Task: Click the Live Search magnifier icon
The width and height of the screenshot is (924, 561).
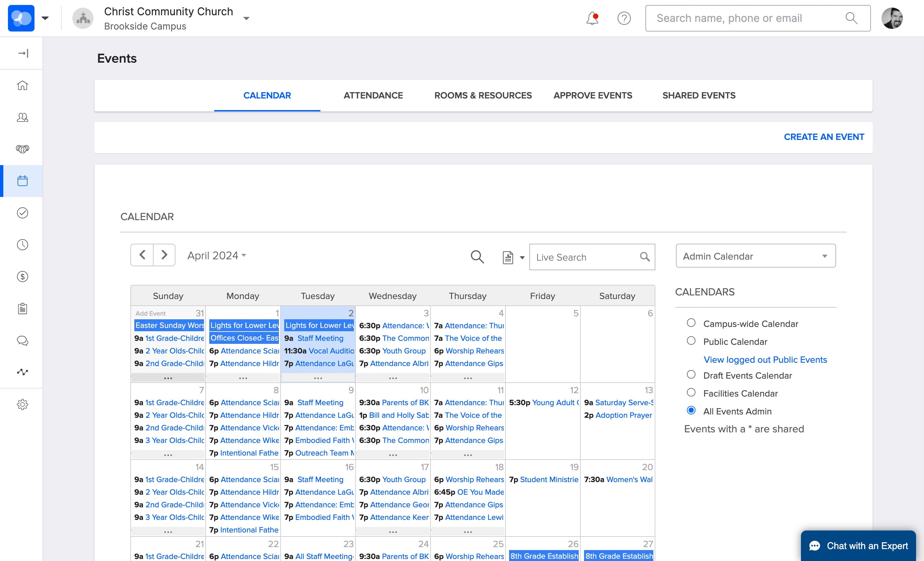Action: pyautogui.click(x=645, y=257)
